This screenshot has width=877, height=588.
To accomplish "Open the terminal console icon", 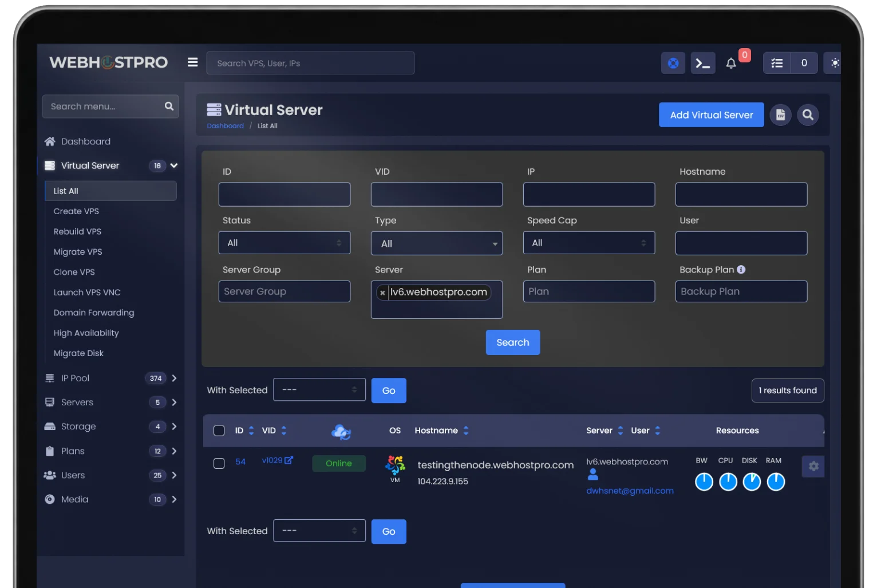I will (x=703, y=63).
